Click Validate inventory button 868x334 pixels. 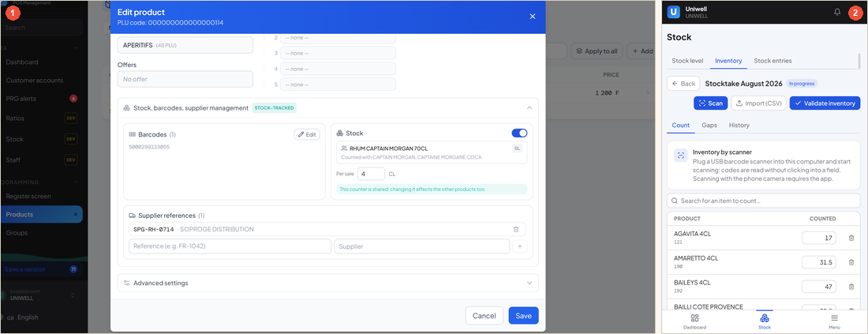tap(825, 103)
